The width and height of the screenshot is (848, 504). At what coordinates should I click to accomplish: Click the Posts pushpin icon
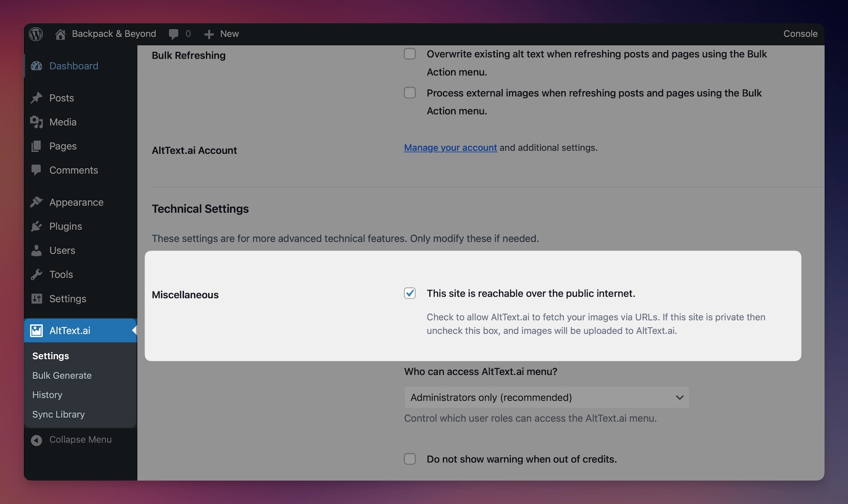37,98
